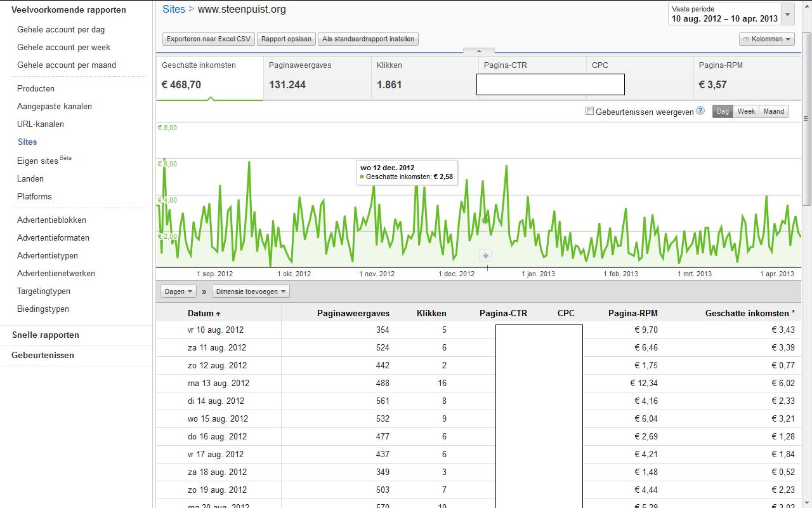
Task: Click the 12 dec. 2012 data point on chart
Action: point(486,220)
